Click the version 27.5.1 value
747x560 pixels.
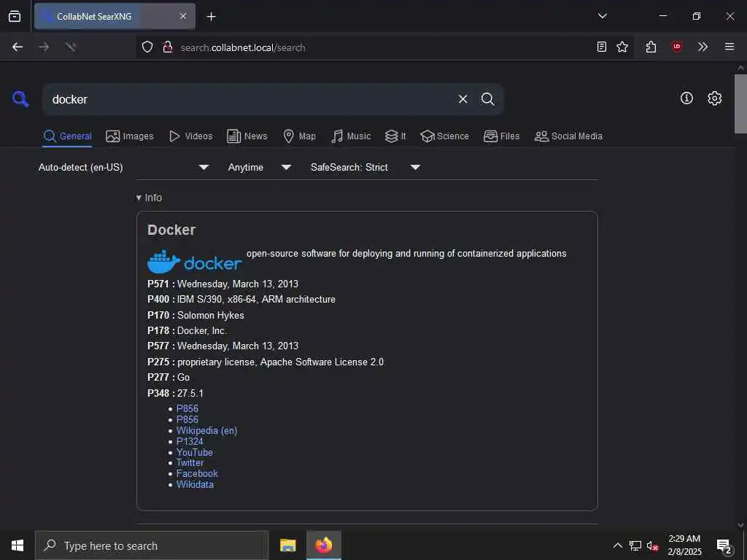coord(190,393)
